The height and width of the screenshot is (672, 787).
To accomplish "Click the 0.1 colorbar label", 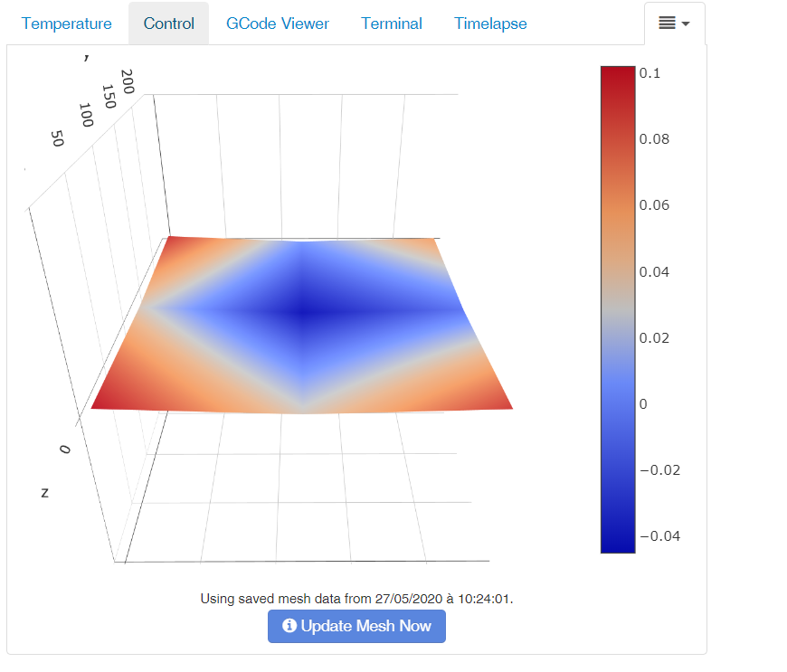I will [x=650, y=73].
